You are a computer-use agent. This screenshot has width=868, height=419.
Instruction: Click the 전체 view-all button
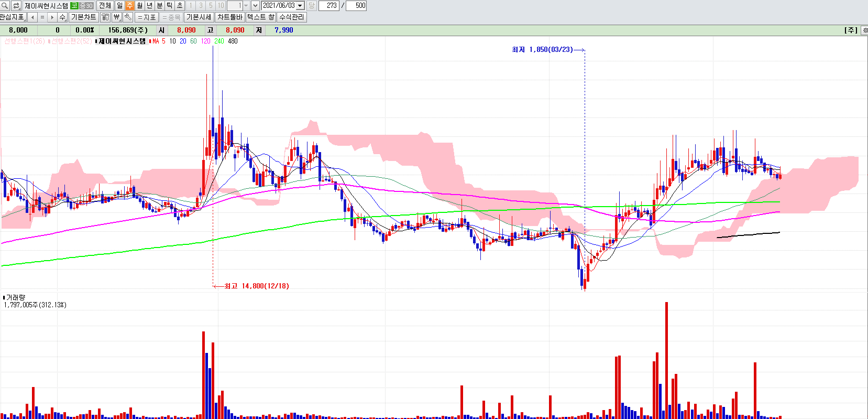click(105, 5)
